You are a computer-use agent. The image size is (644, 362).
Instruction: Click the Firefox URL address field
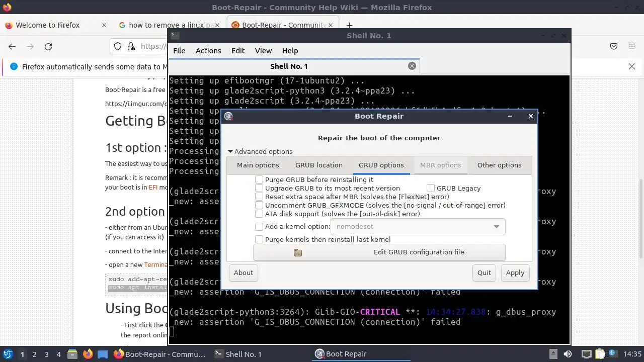(x=153, y=46)
